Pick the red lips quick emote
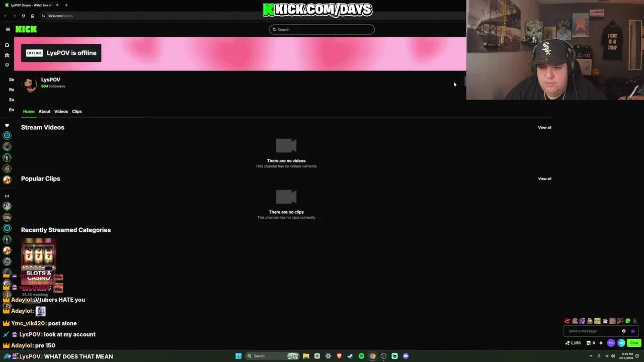 click(x=567, y=321)
